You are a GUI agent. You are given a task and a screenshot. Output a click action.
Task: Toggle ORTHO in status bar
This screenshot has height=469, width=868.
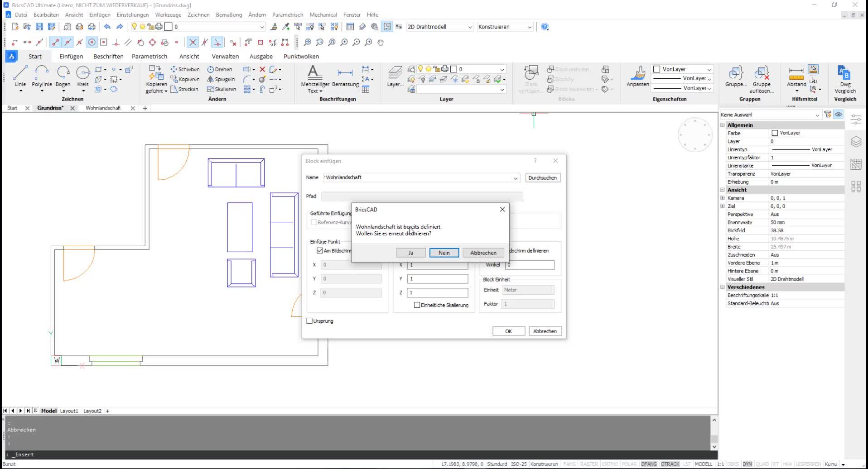609,464
